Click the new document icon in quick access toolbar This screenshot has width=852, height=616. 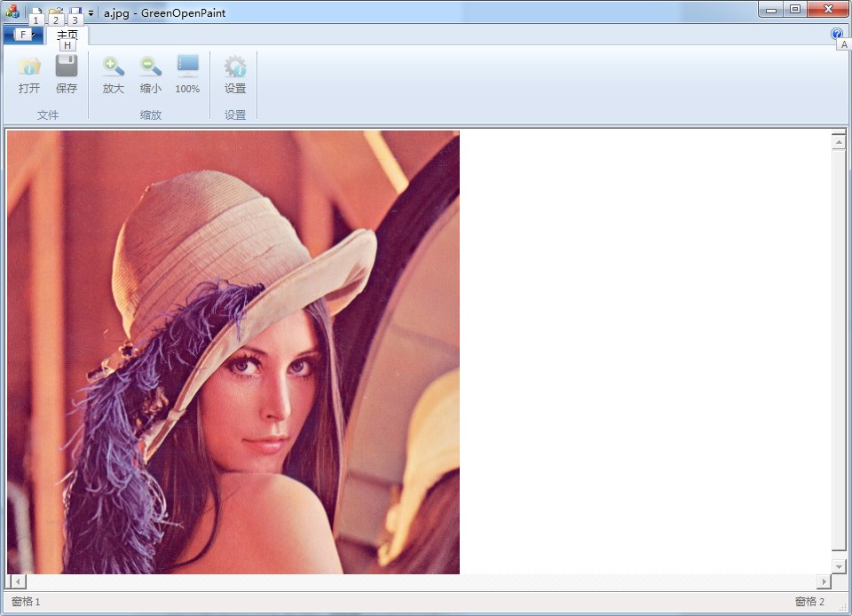point(36,12)
